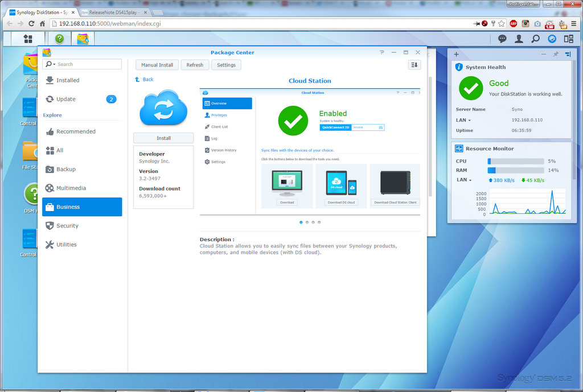Image resolution: width=583 pixels, height=392 pixels.
Task: Click the RAM usage bar
Action: point(516,170)
